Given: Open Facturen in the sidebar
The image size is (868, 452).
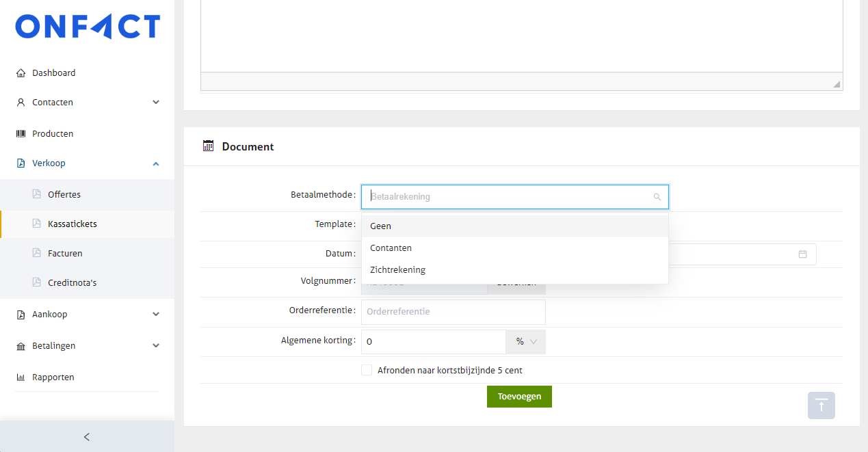Looking at the screenshot, I should coord(65,254).
